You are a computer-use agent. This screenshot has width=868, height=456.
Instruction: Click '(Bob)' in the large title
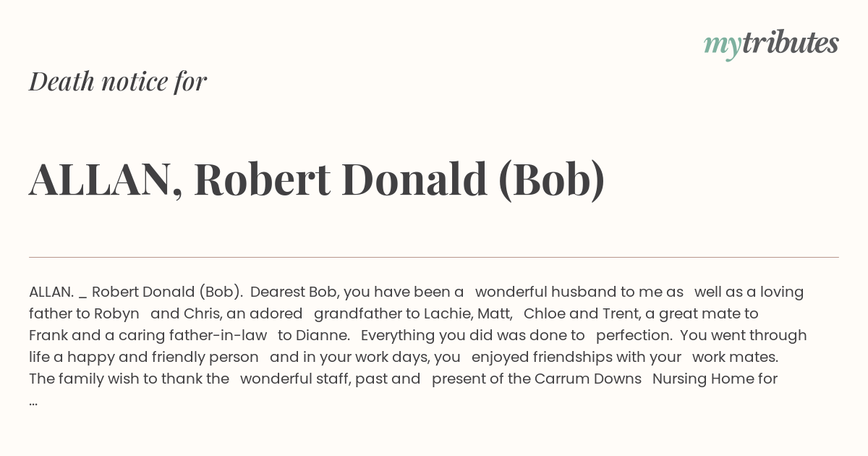(552, 180)
